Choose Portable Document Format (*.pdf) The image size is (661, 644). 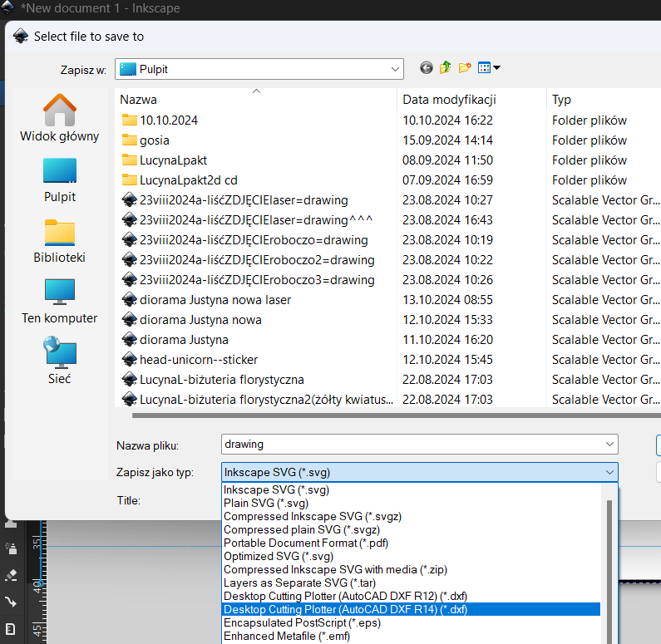point(411,543)
